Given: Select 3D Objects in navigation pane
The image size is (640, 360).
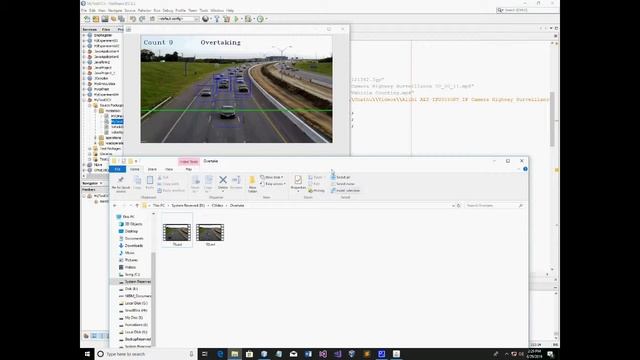Looking at the screenshot, I should 133,224.
